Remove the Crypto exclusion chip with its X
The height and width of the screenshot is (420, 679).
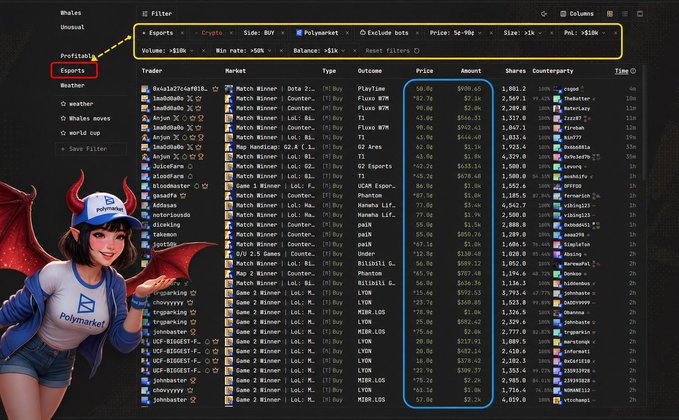(231, 33)
